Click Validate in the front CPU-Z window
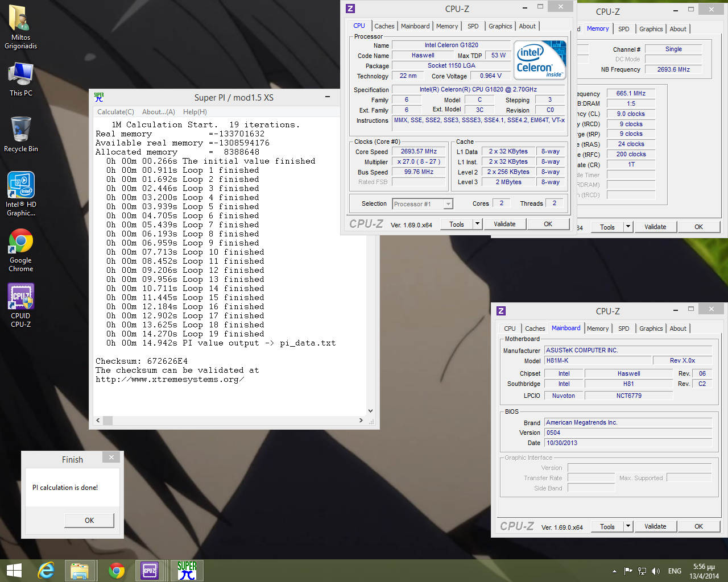This screenshot has height=582, width=728. click(x=504, y=225)
